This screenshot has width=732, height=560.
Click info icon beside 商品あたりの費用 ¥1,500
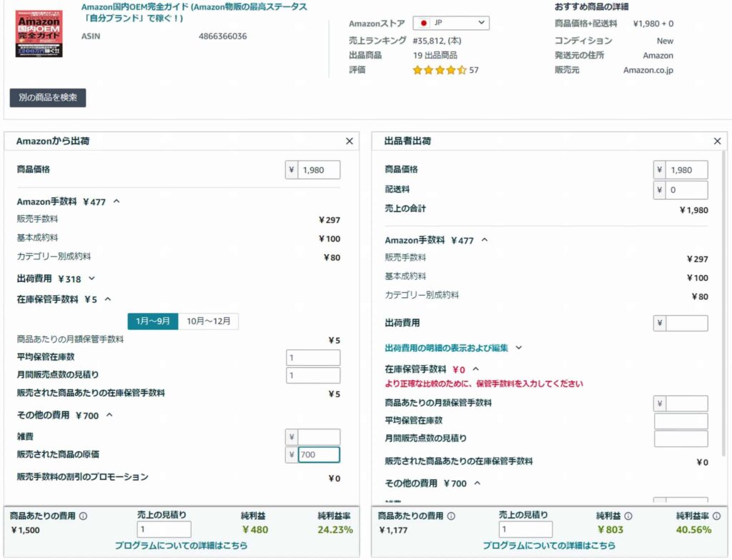(x=83, y=516)
